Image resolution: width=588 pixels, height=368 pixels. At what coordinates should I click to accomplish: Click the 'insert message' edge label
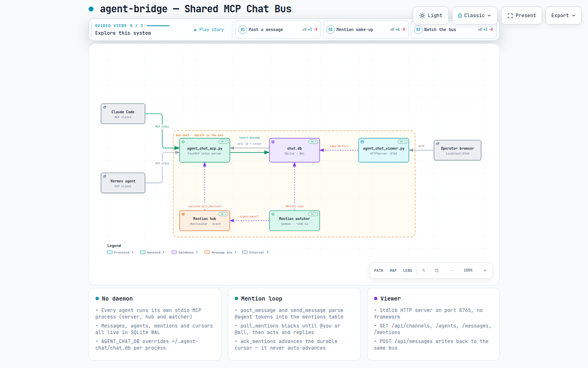pos(249,138)
